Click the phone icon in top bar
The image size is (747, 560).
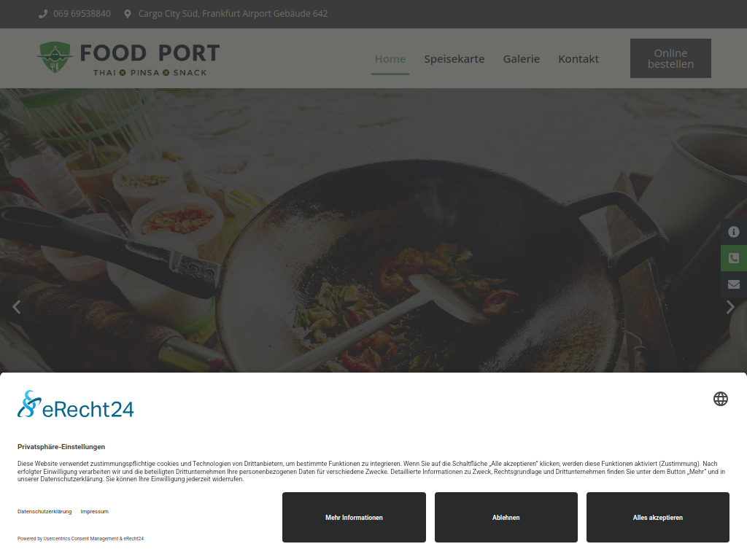pyautogui.click(x=43, y=14)
